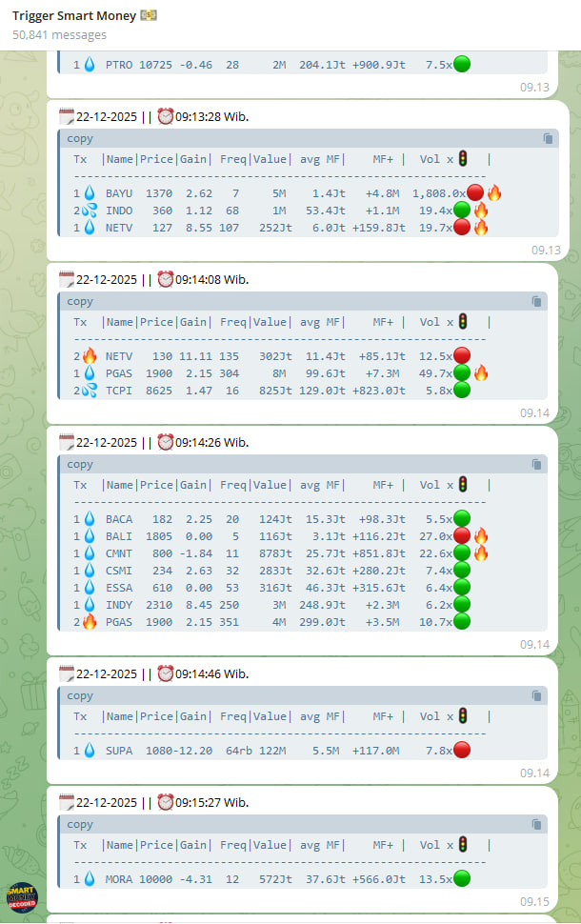Copy code block of 09:14:46 message
The image size is (581, 924).
[x=537, y=696]
